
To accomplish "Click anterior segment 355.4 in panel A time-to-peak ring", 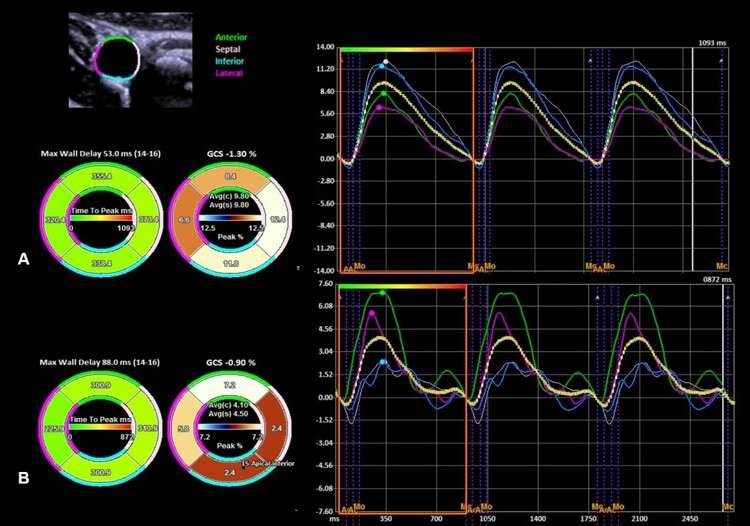I will 98,176.
